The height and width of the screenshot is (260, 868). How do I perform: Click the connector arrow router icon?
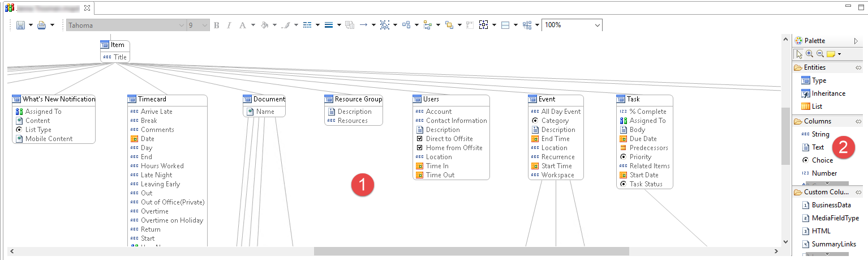364,25
